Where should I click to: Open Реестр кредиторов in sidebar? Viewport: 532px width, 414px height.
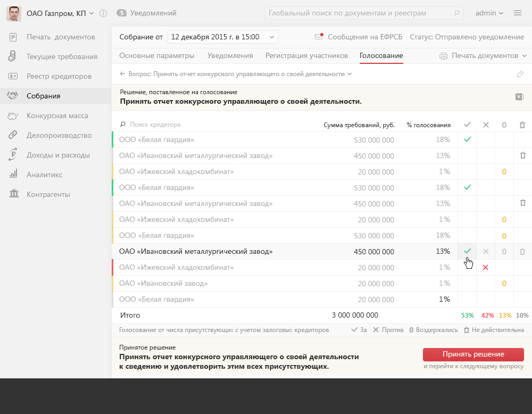[59, 76]
